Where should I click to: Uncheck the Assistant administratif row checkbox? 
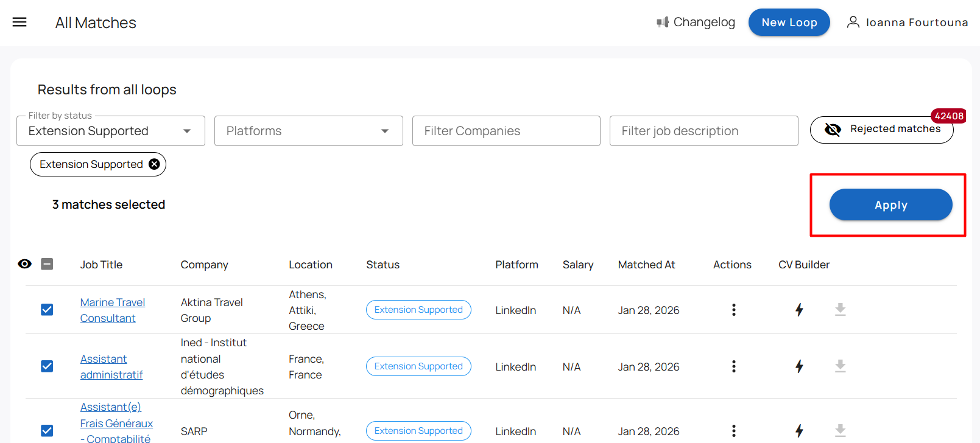(x=47, y=366)
